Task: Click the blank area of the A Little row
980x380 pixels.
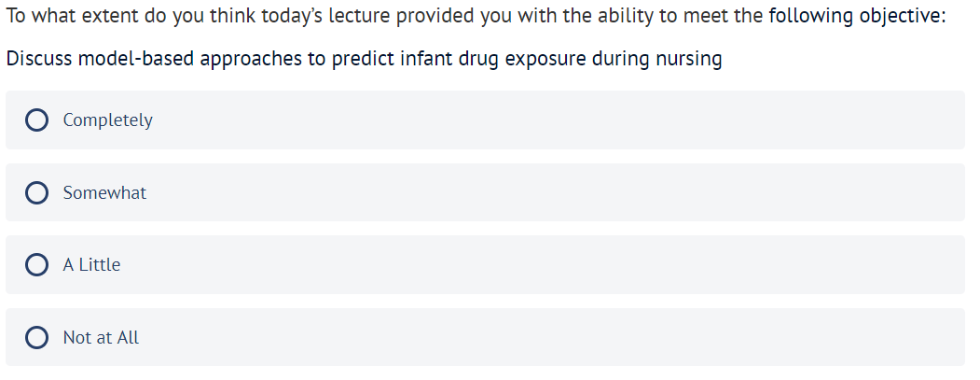Action: click(x=559, y=265)
